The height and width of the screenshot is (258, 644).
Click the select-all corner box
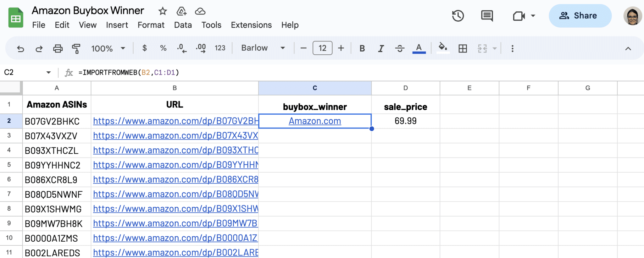[x=11, y=88]
